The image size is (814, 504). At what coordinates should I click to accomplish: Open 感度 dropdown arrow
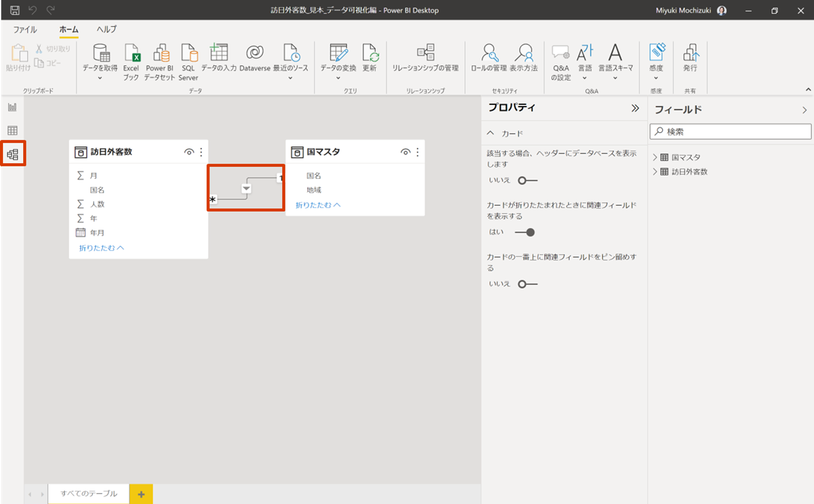tap(656, 78)
